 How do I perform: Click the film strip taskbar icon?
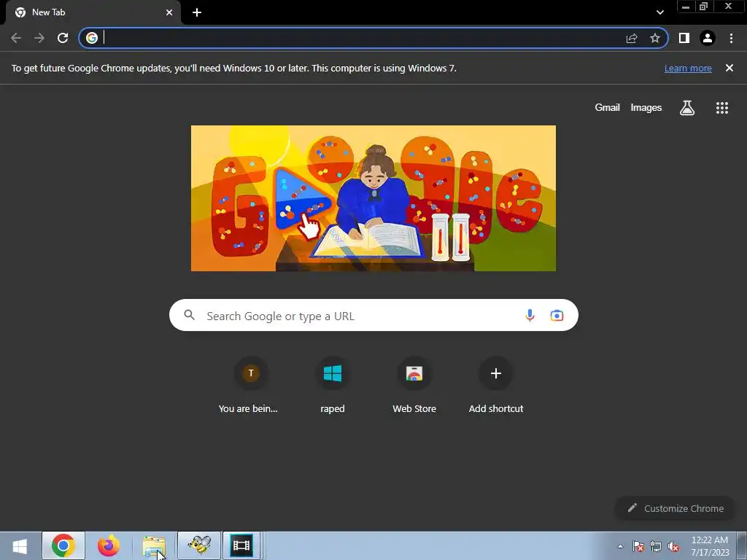(241, 545)
